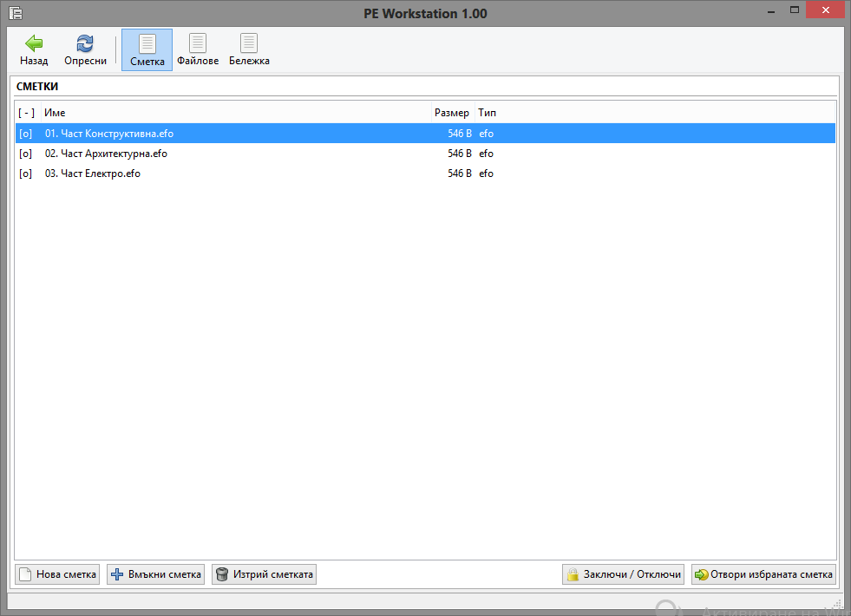This screenshot has width=851, height=616.
Task: Click the green Назад back arrow icon
Action: tap(34, 44)
